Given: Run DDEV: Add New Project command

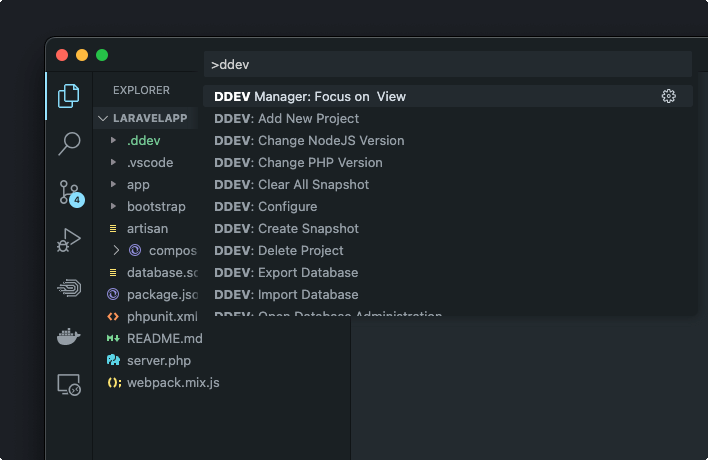Looking at the screenshot, I should [x=447, y=118].
